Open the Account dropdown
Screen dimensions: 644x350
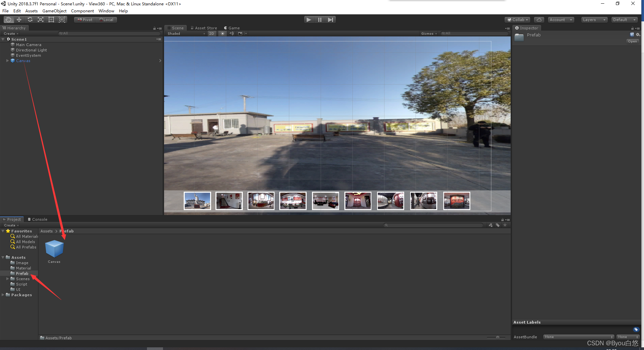click(561, 20)
